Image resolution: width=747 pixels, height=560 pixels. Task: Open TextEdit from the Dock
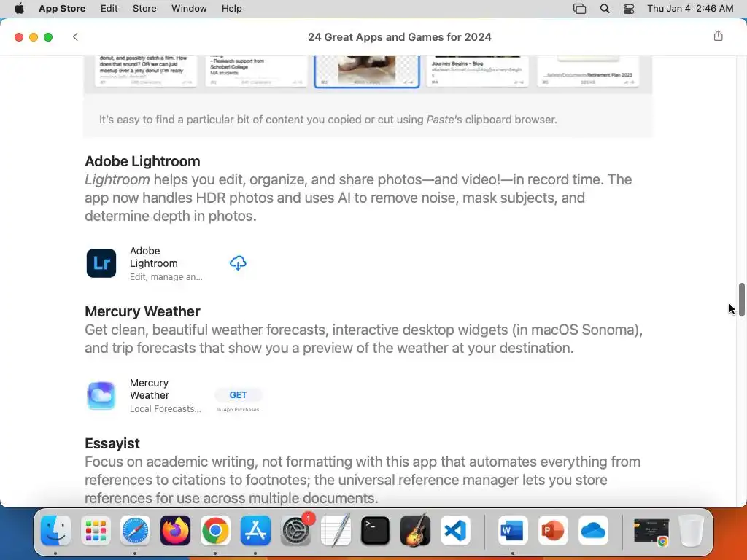[x=336, y=531]
